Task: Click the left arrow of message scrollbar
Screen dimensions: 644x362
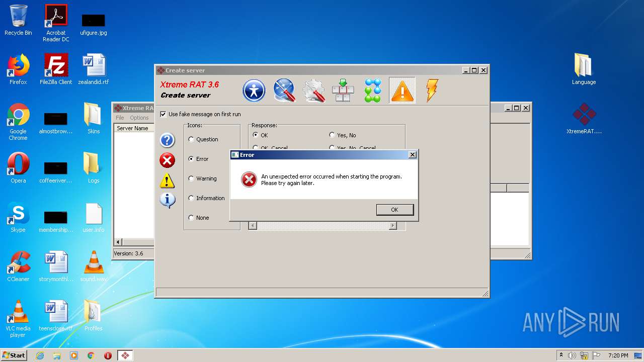Action: click(x=253, y=226)
